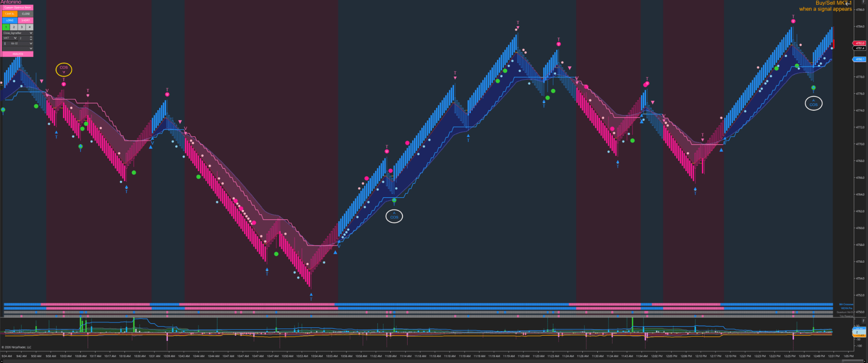Click the Trio Reversal indicator label
The image size is (868, 363).
point(846,316)
